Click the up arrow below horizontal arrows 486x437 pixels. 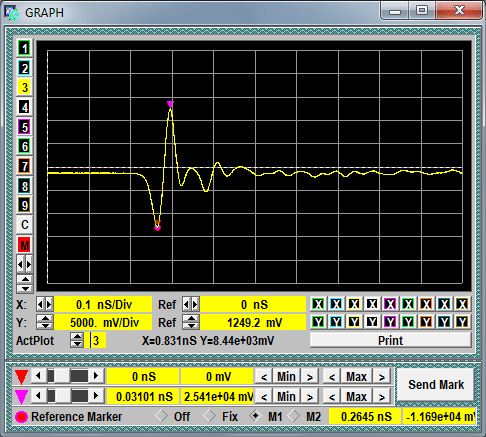pos(25,279)
